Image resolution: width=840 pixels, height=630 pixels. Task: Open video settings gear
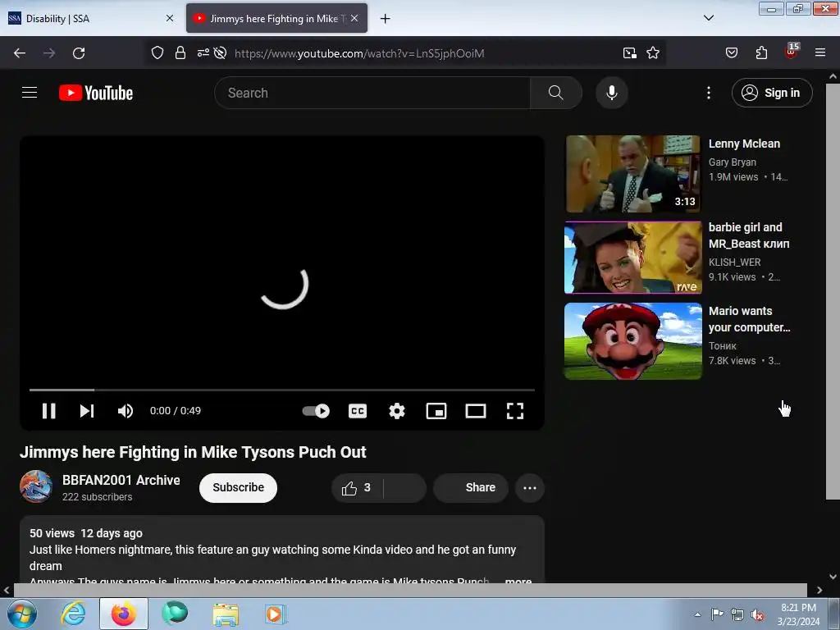pyautogui.click(x=397, y=411)
